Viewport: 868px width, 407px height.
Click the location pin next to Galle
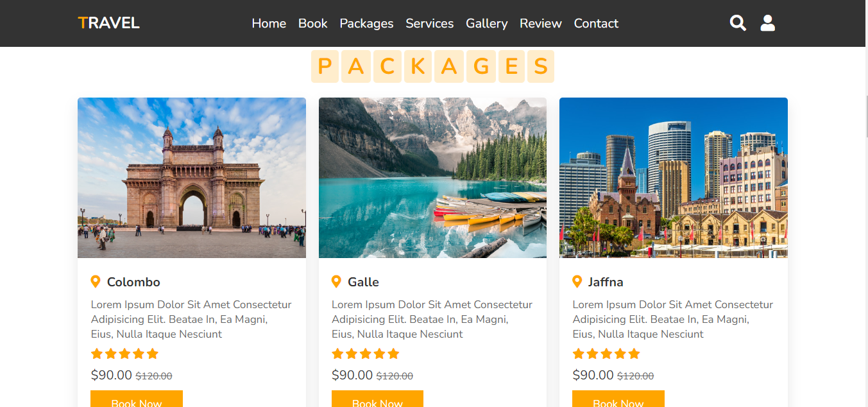point(337,281)
